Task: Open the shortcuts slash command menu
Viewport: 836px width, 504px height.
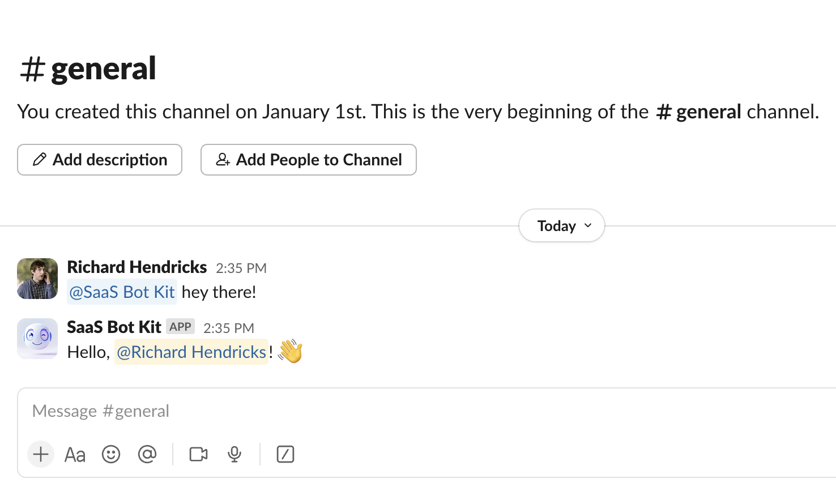Action: pos(285,454)
